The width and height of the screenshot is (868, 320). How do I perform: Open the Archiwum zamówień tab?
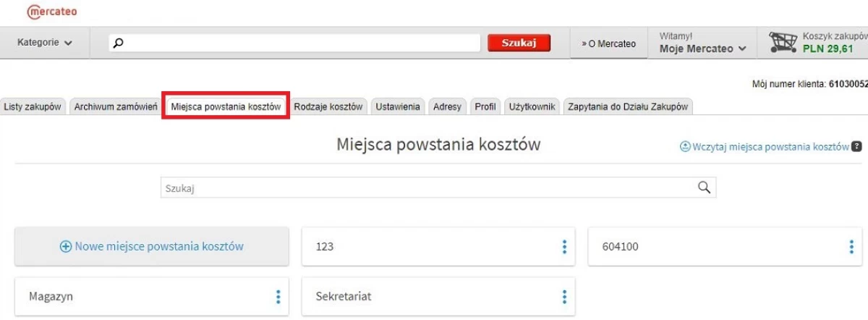(115, 107)
